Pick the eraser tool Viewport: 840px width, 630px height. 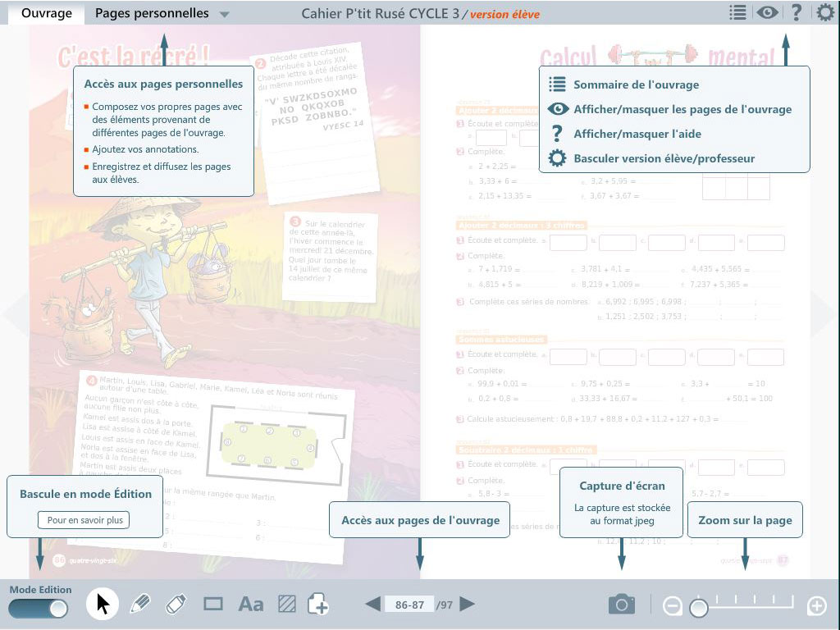point(176,605)
